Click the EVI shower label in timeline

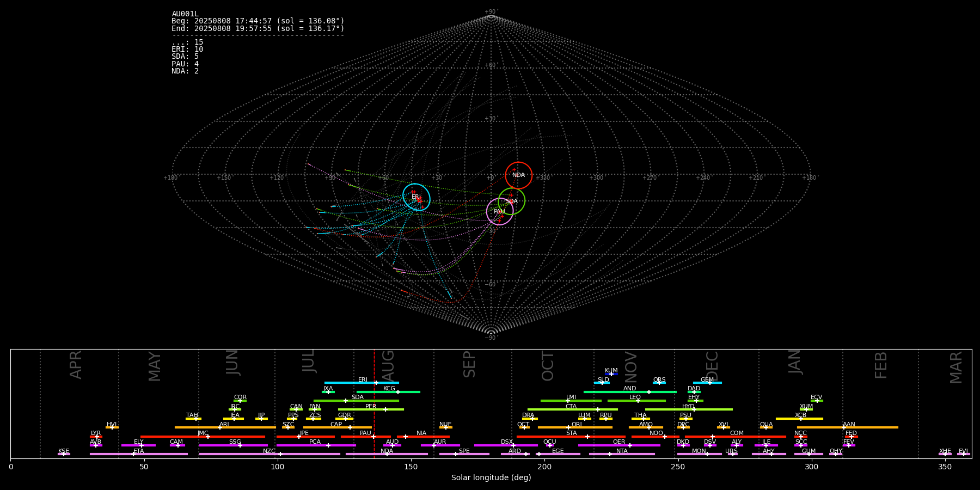coord(963,451)
